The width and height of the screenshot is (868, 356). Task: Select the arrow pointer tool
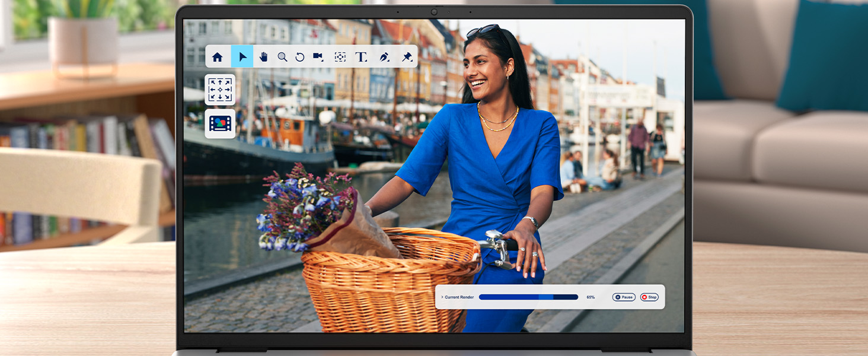pyautogui.click(x=242, y=56)
